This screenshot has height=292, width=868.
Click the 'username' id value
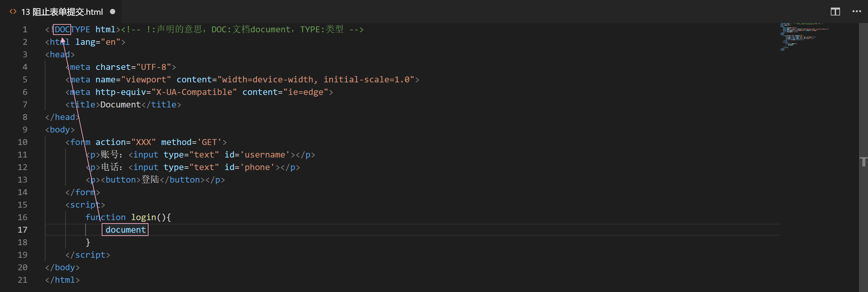click(x=265, y=155)
